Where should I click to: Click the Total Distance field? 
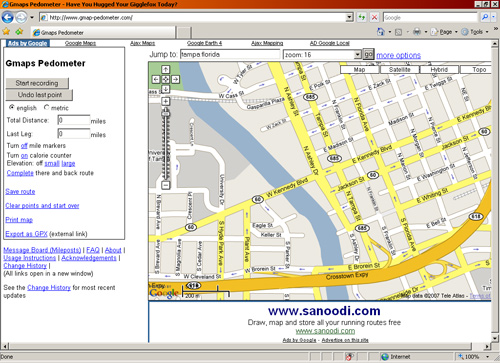[x=74, y=120]
